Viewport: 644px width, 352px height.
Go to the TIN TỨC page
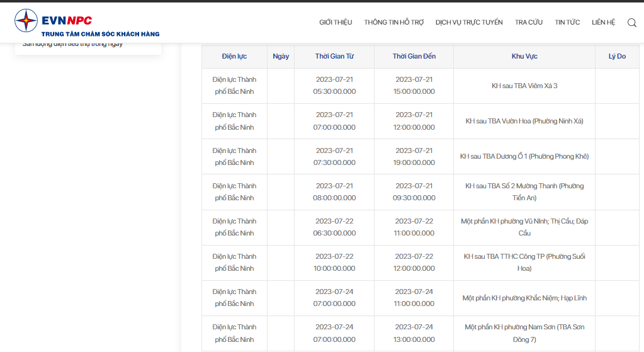coord(567,22)
